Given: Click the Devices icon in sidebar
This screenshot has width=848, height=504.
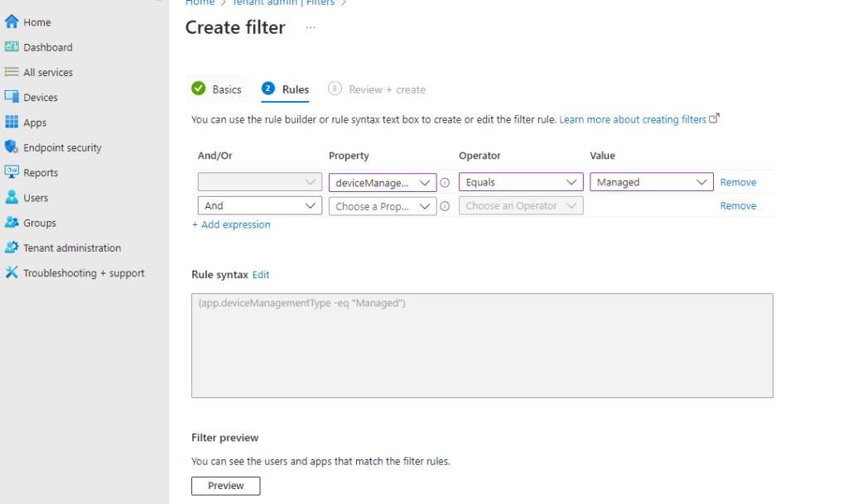Looking at the screenshot, I should 12,97.
